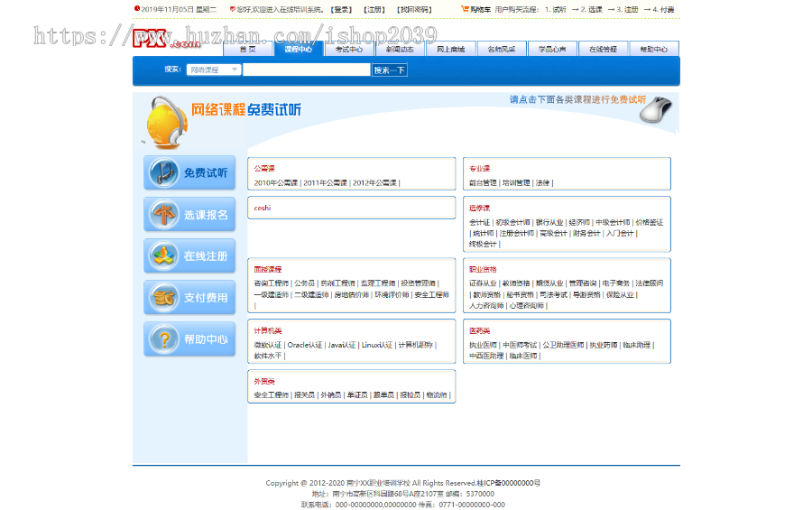Open the Linux认证 course link

tap(377, 345)
